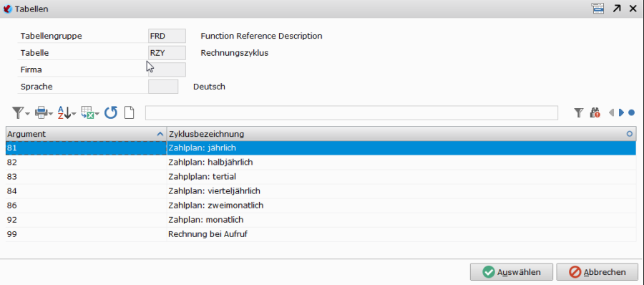The height and width of the screenshot is (285, 644).
Task: Click the window layout icon in title bar
Action: click(597, 8)
